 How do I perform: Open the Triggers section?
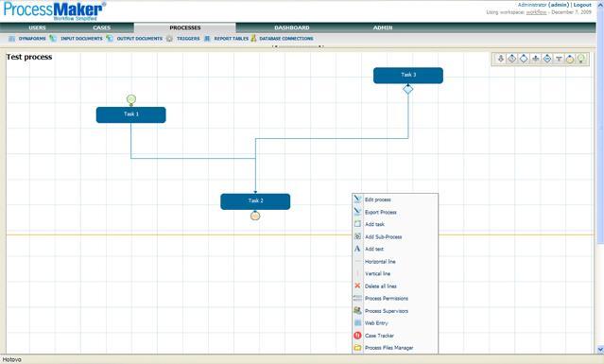pyautogui.click(x=188, y=39)
